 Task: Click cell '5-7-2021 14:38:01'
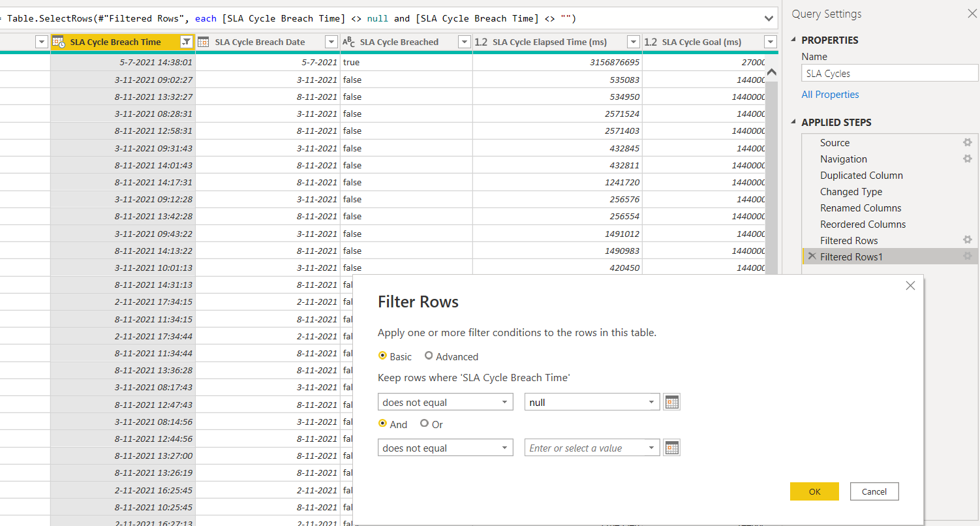[123, 63]
